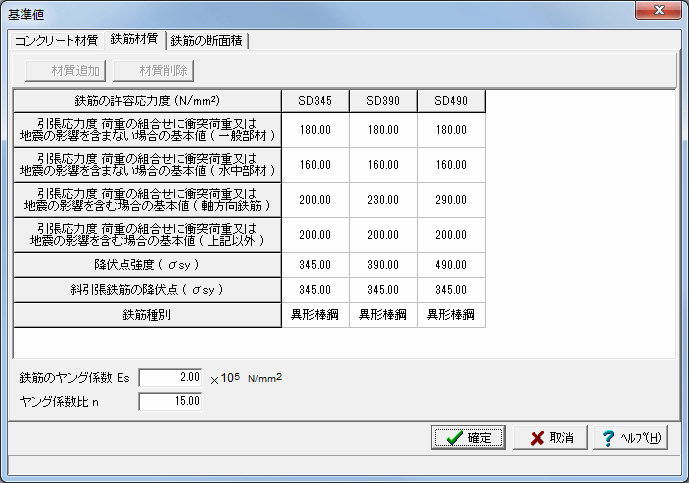Select the 鉄筋材質 tab

tap(134, 39)
